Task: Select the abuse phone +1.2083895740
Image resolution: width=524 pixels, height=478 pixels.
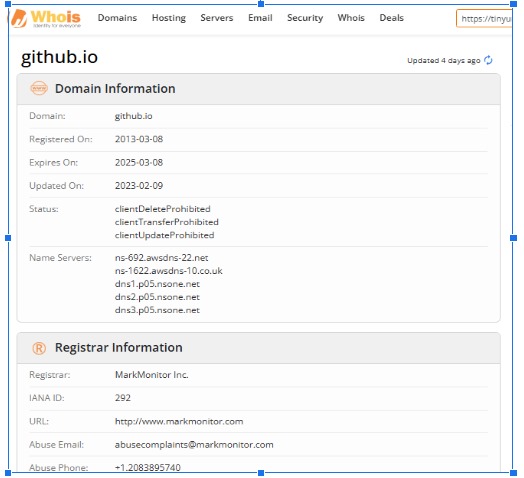Action: pyautogui.click(x=147, y=467)
